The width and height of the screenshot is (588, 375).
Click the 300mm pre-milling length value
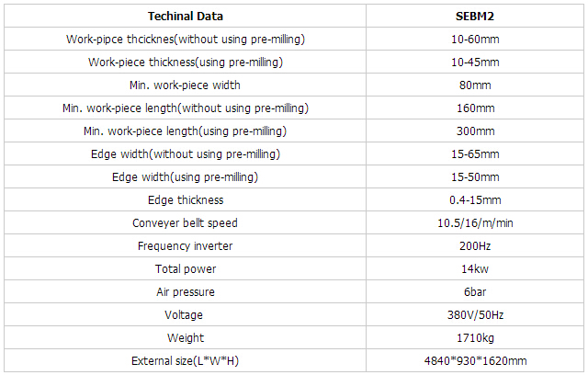476,131
